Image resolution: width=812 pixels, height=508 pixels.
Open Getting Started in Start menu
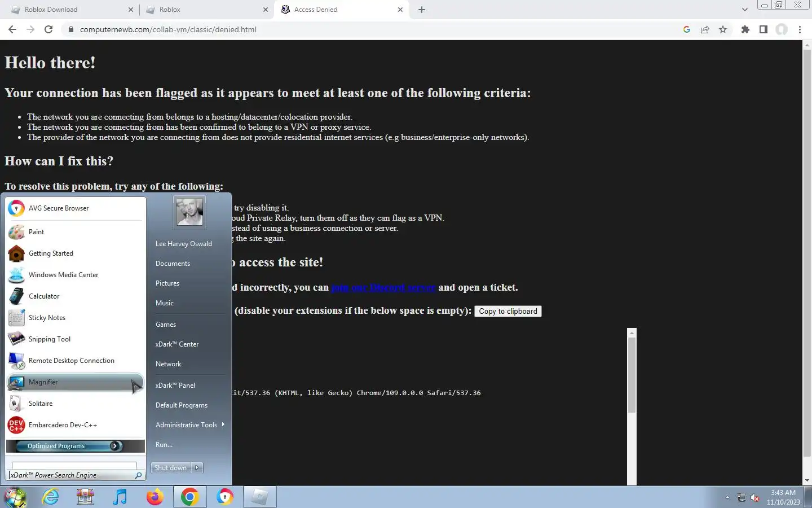[x=76, y=253]
